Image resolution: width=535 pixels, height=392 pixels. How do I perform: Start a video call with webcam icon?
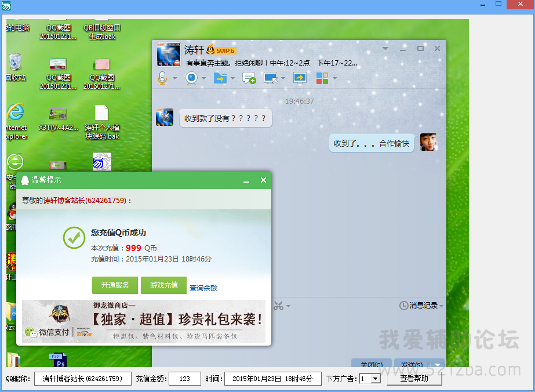pyautogui.click(x=191, y=78)
